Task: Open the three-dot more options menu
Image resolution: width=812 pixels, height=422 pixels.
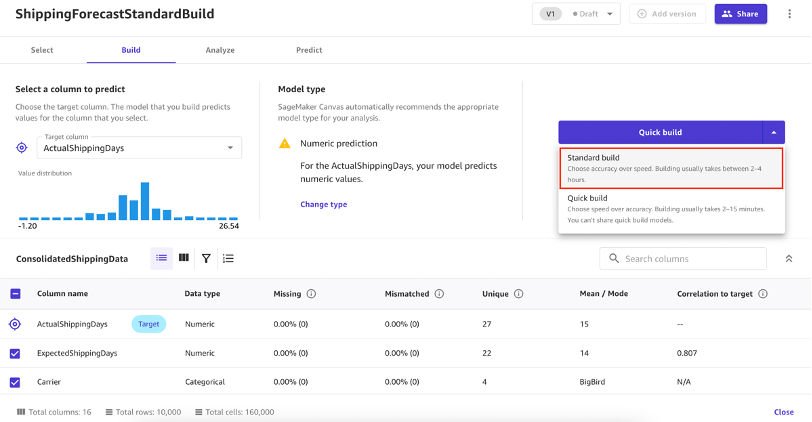Action: (x=790, y=14)
